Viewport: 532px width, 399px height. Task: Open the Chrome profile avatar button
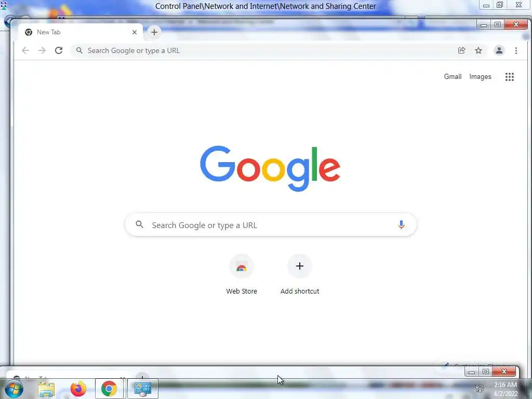(x=499, y=50)
